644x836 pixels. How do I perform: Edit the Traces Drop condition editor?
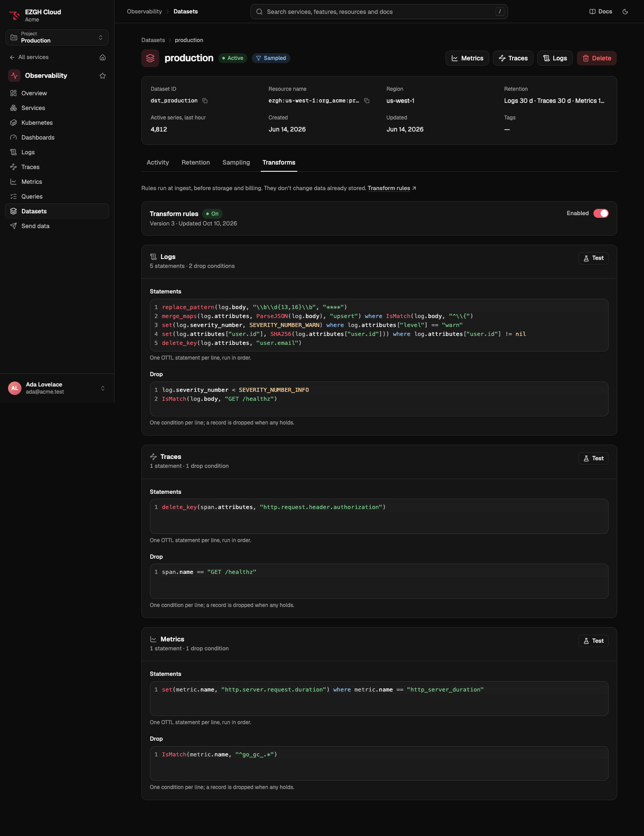tap(379, 581)
